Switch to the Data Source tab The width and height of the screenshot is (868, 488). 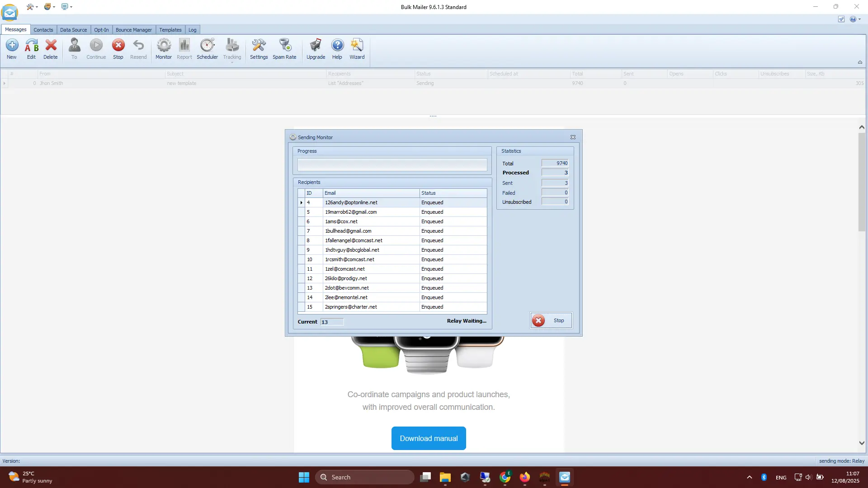73,30
